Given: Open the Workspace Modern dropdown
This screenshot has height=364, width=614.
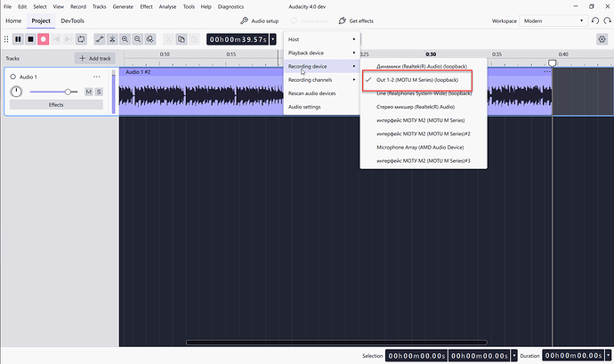Looking at the screenshot, I should coord(553,20).
